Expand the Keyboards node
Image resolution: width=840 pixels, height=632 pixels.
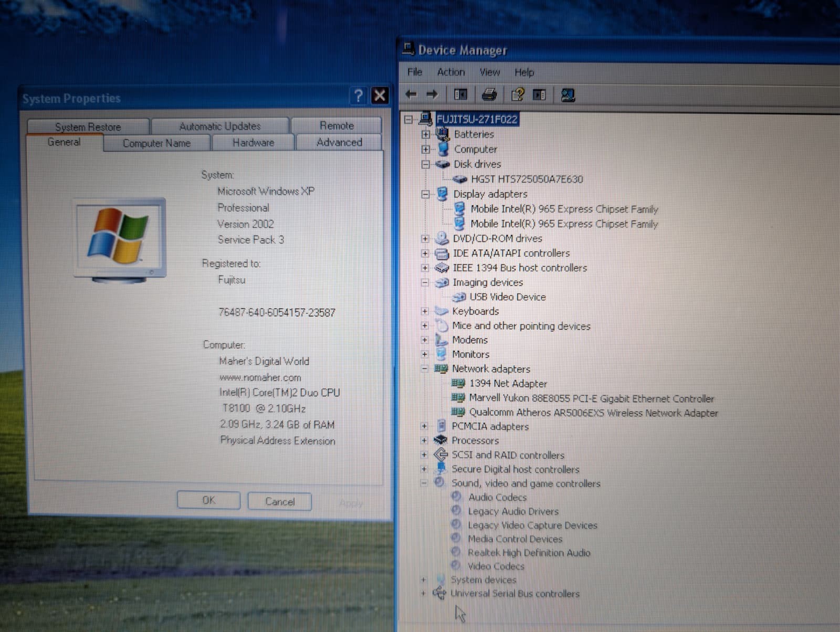(424, 311)
